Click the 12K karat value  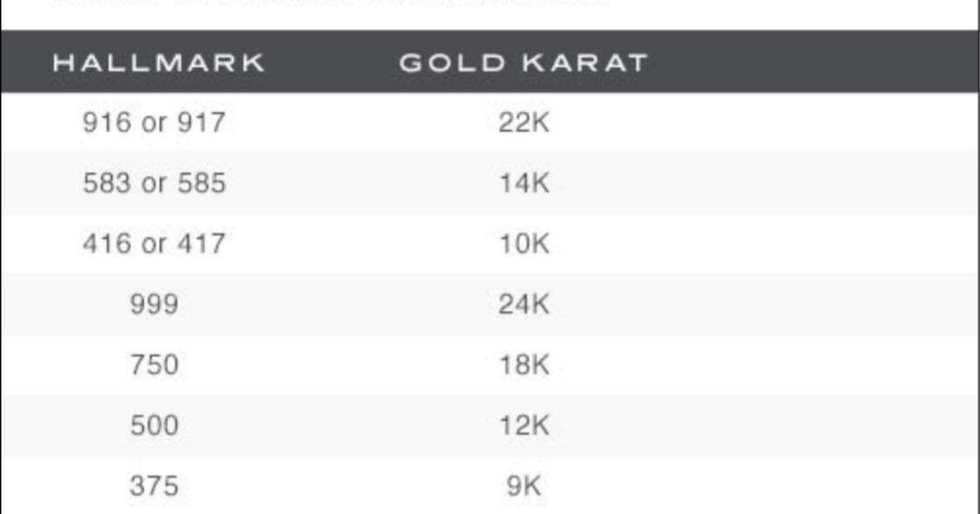(x=524, y=426)
